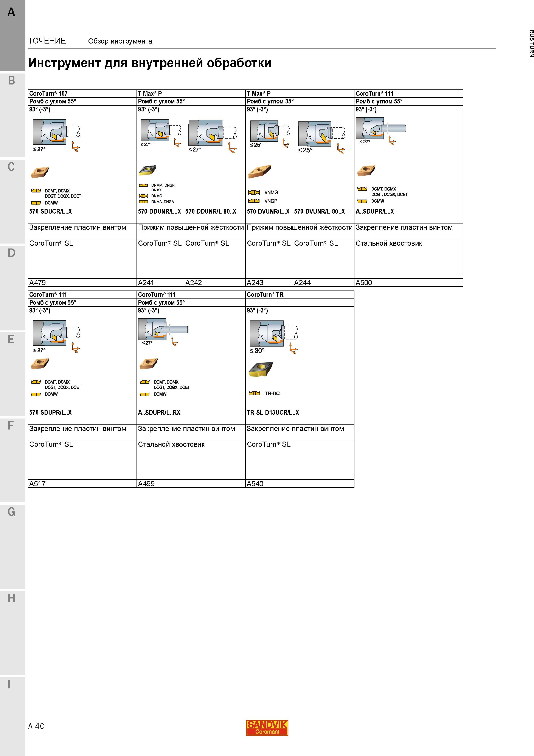
Task: Open page reference A500
Action: tap(364, 283)
